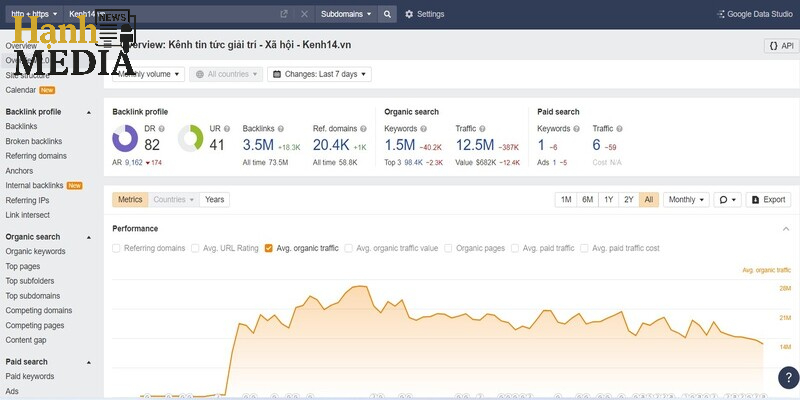Uncheck Avg. organic traffic checkbox

[268, 248]
